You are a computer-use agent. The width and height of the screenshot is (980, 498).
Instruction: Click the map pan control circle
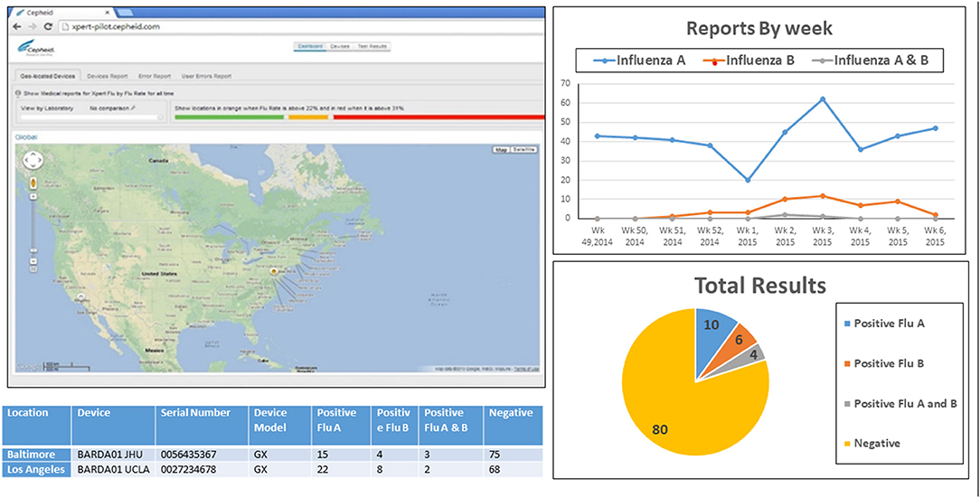pyautogui.click(x=33, y=161)
